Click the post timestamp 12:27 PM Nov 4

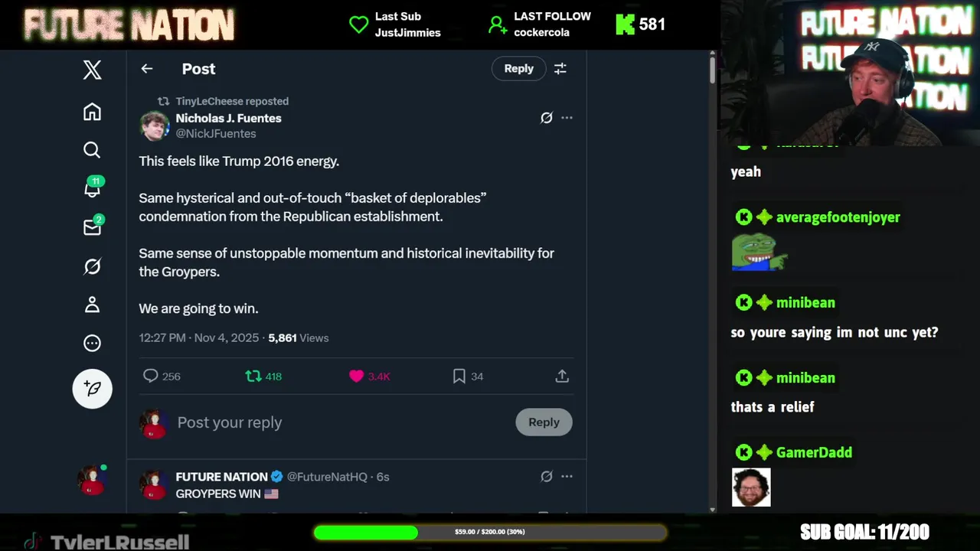click(199, 337)
